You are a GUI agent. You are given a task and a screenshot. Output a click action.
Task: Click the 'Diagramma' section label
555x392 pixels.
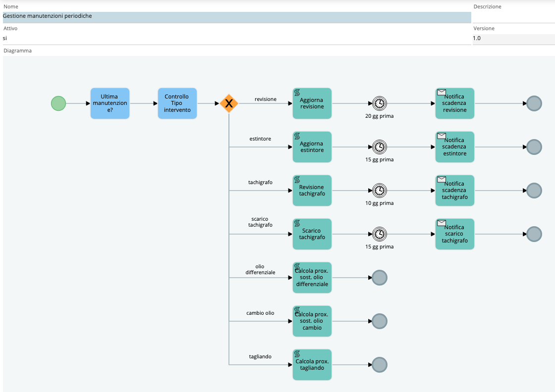coord(18,51)
